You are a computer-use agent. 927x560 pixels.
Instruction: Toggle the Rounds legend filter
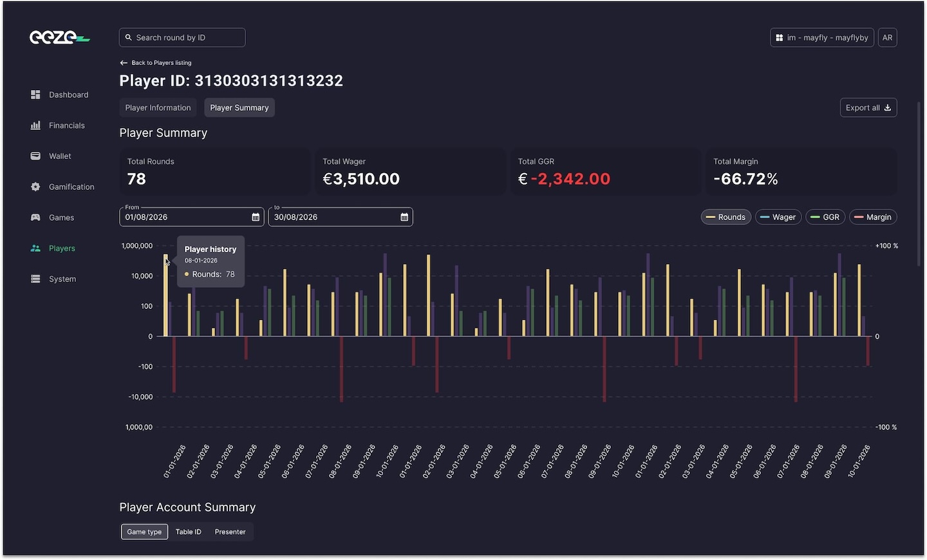tap(726, 217)
